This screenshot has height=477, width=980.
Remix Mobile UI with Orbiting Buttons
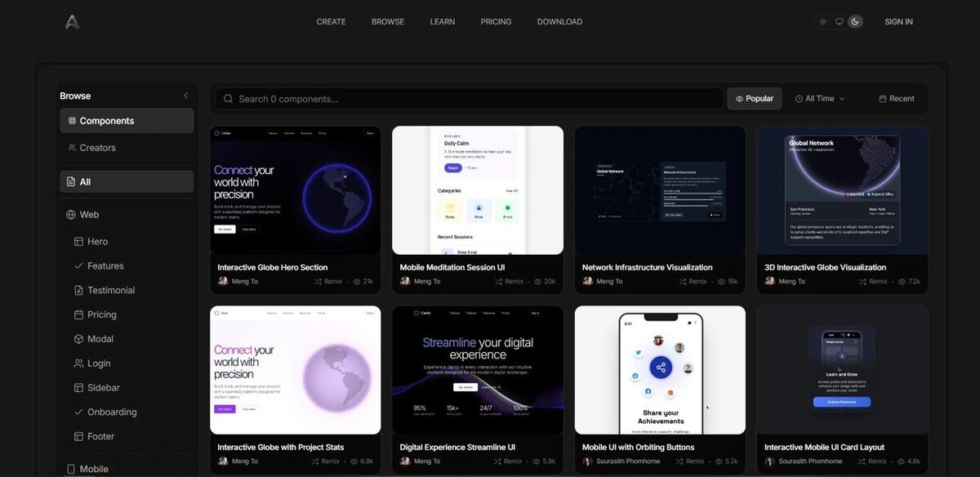[x=690, y=461]
